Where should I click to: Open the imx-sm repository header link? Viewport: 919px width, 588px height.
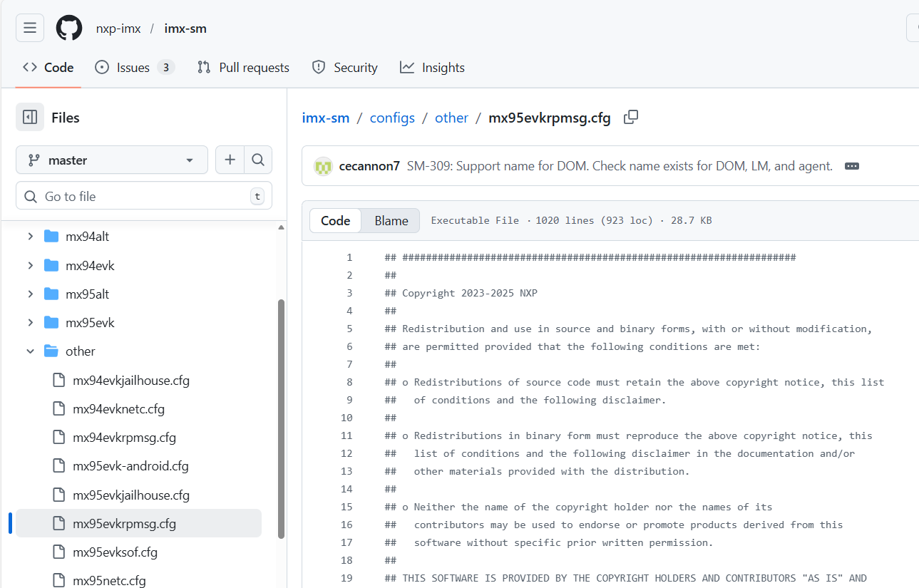tap(185, 29)
